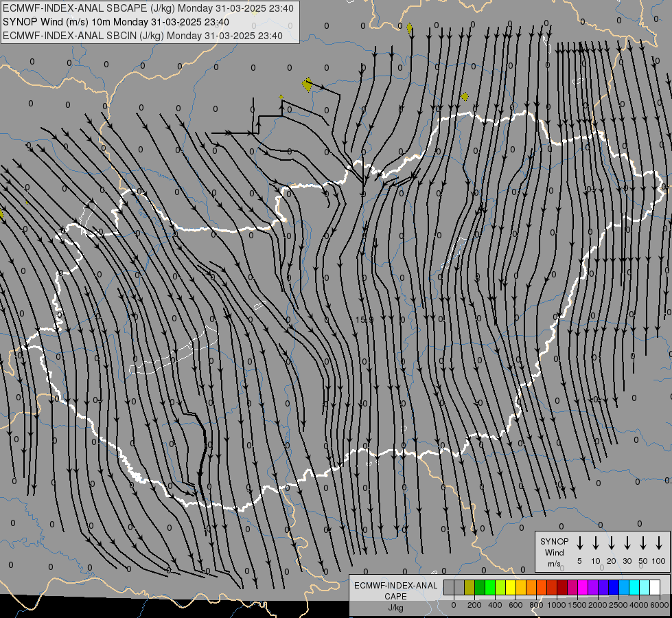This screenshot has width=672, height=618.
Task: Pick the white CAPE swatch before 6000
Action: [655, 588]
